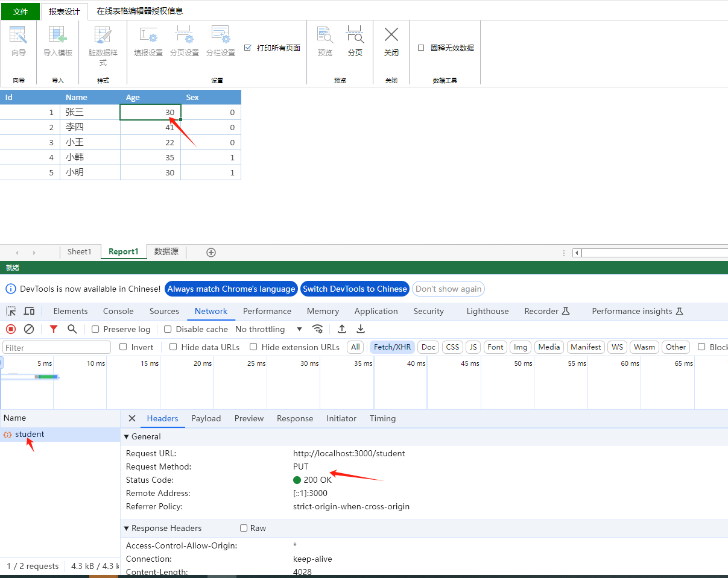The width and height of the screenshot is (728, 578).
Task: Open the No throttling dropdown
Action: (269, 329)
